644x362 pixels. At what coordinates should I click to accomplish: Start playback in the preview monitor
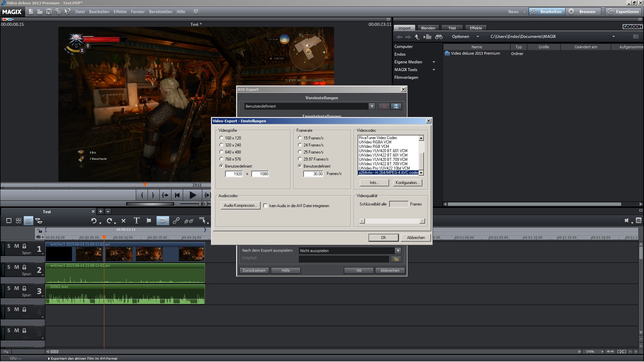193,195
